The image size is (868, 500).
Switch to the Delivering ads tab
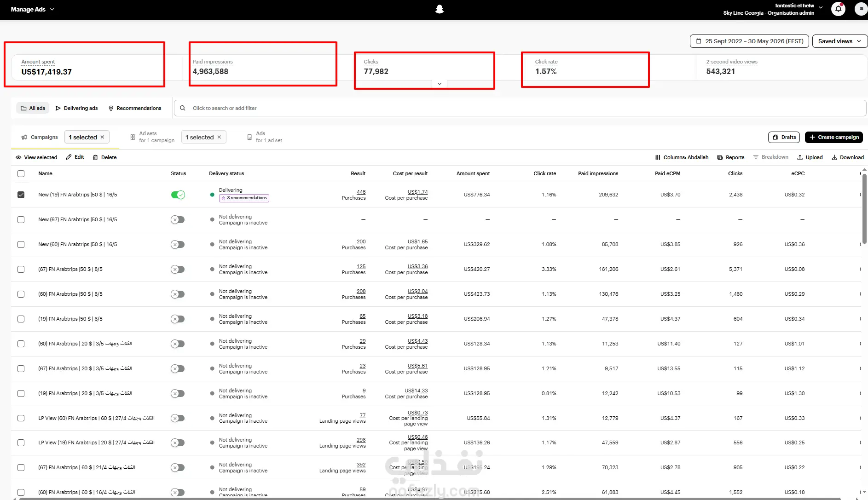pyautogui.click(x=76, y=108)
